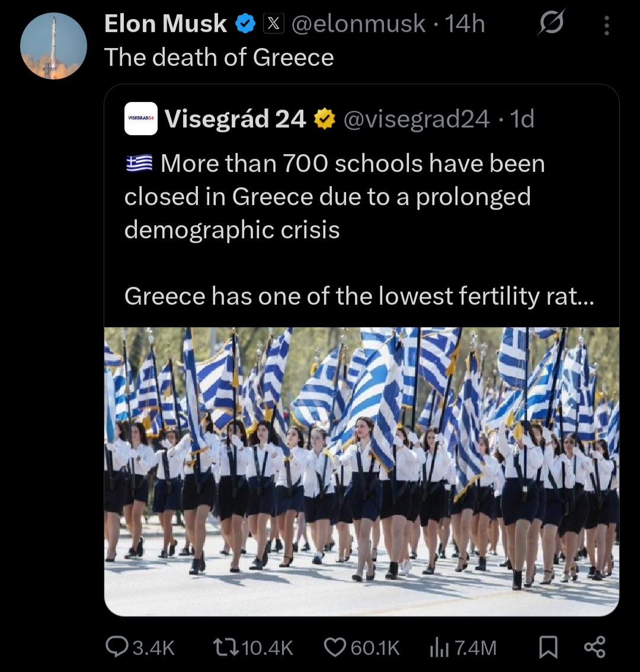640x672 pixels.
Task: Click the @elonmusk handle
Action: click(359, 24)
